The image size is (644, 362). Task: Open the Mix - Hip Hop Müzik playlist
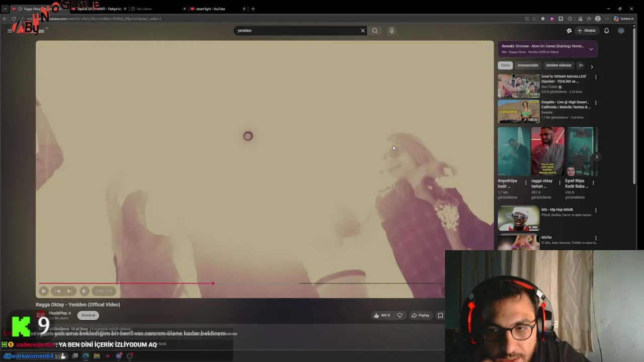click(x=519, y=218)
